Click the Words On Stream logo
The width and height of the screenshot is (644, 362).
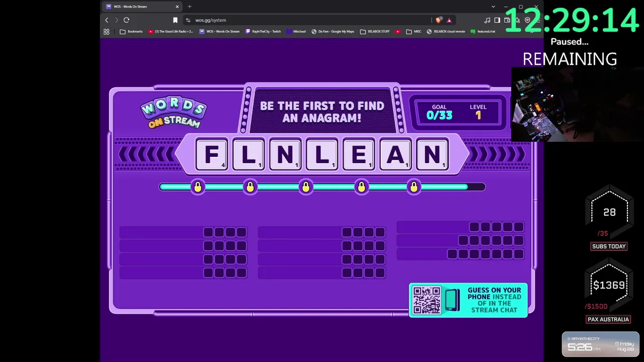(x=174, y=113)
